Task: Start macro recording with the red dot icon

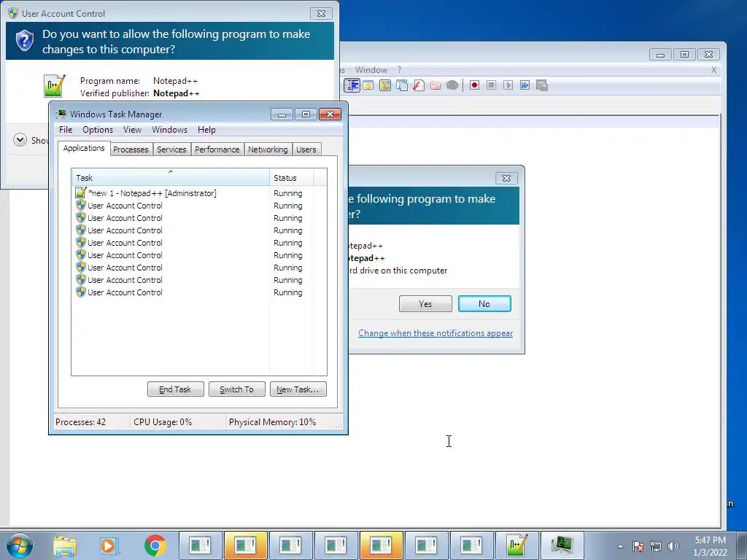Action: [x=474, y=85]
